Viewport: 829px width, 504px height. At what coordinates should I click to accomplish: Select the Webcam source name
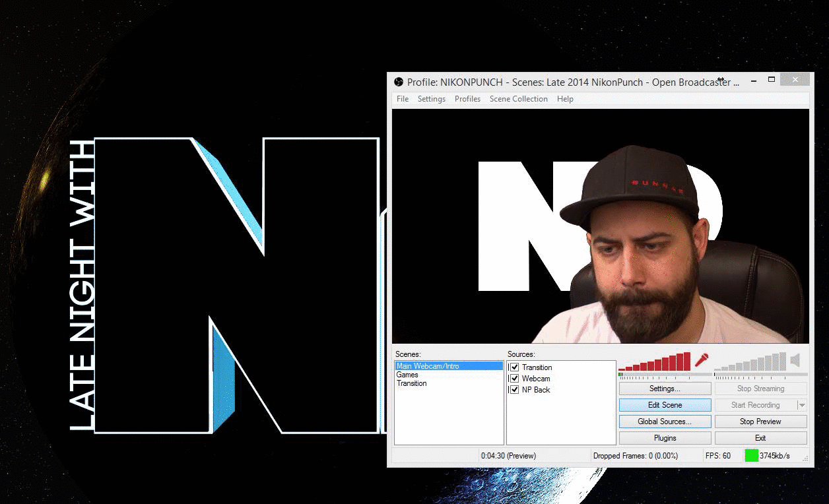(536, 379)
